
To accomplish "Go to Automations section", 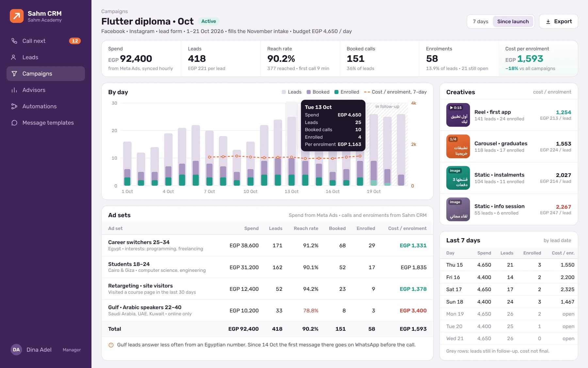I will click(46, 106).
